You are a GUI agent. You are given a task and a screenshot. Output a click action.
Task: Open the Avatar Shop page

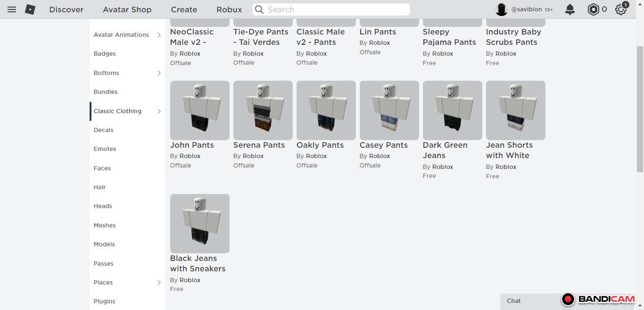pyautogui.click(x=127, y=9)
